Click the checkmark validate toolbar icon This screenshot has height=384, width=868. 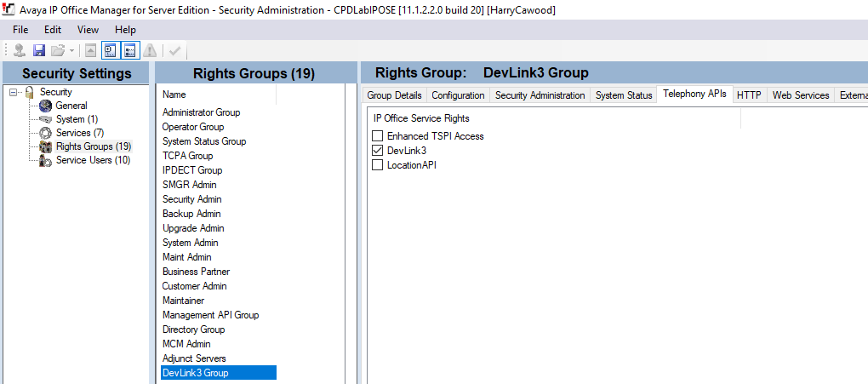(x=175, y=51)
